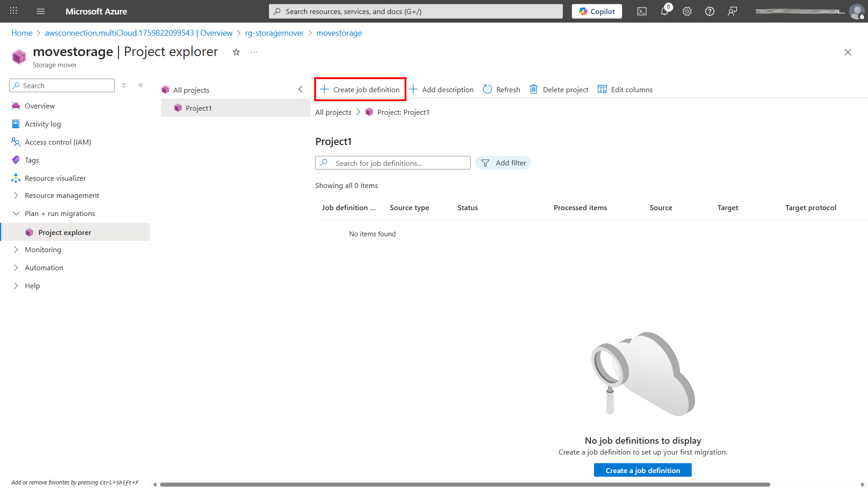
Task: Open Edit columns
Action: pos(625,89)
